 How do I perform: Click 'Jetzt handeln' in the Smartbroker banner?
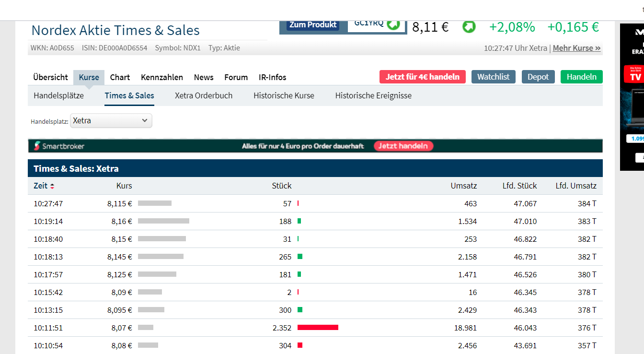tap(403, 146)
